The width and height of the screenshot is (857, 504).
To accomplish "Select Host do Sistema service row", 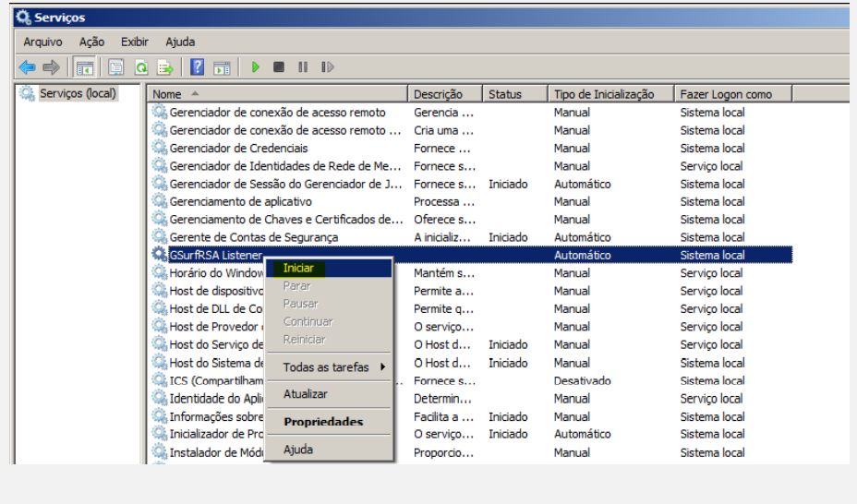I will 216,363.
